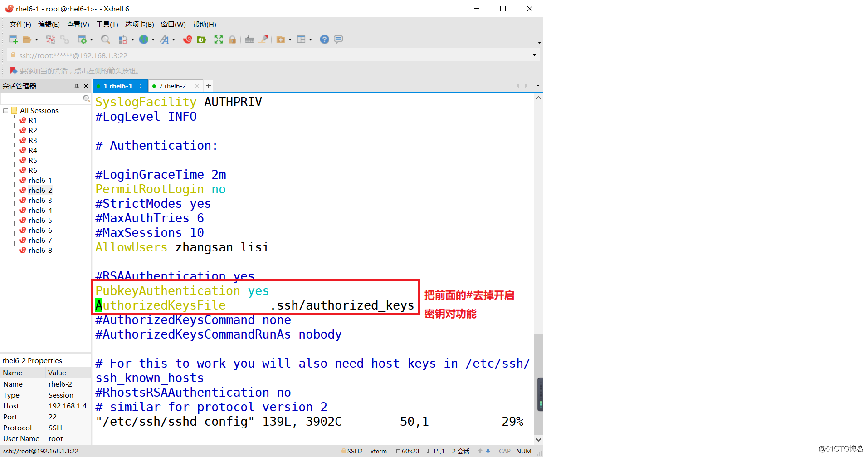The height and width of the screenshot is (457, 868).
Task: Click the plus button to add tab
Action: tap(209, 86)
